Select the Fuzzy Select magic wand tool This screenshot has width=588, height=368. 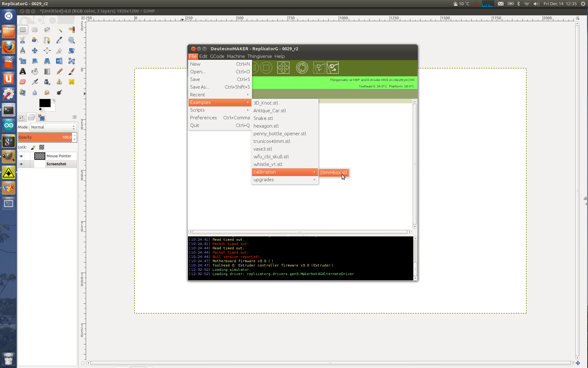point(59,30)
